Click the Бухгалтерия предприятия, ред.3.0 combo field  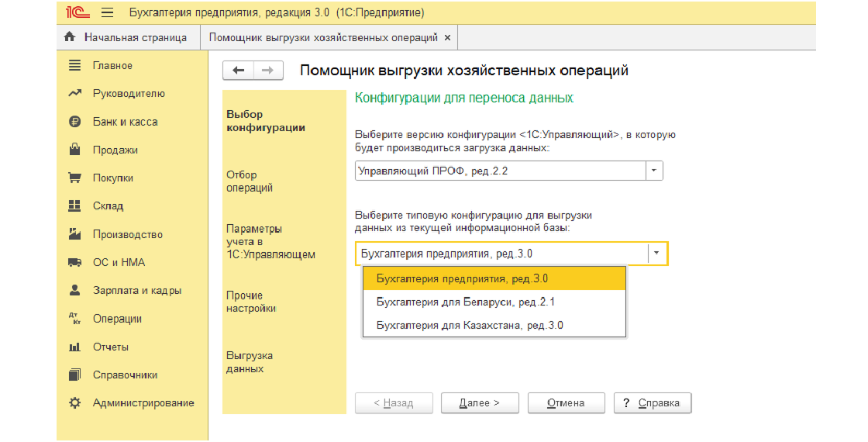tap(501, 254)
